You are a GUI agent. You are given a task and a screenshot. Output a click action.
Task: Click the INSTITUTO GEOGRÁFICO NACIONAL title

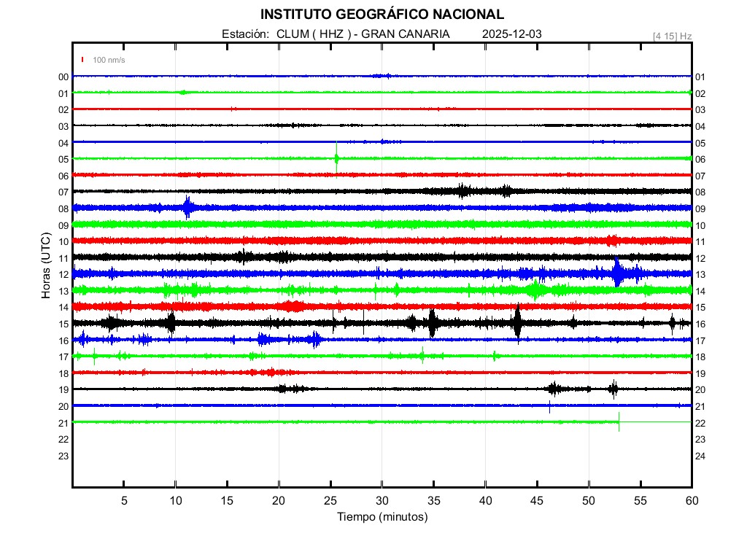pyautogui.click(x=382, y=15)
